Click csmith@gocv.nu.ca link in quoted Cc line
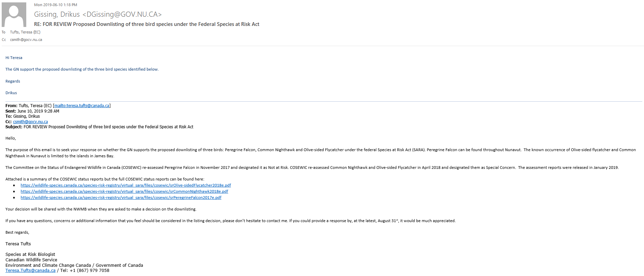Viewport: 644px width, 276px height. [30, 122]
